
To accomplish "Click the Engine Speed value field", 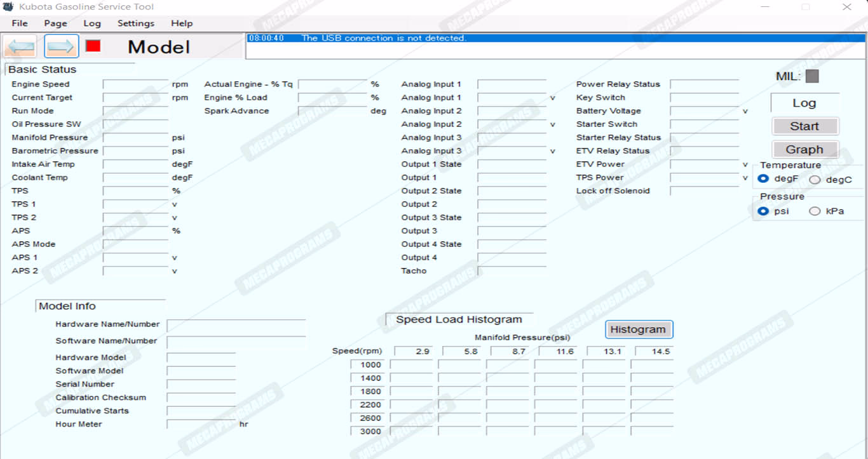I will click(x=135, y=84).
